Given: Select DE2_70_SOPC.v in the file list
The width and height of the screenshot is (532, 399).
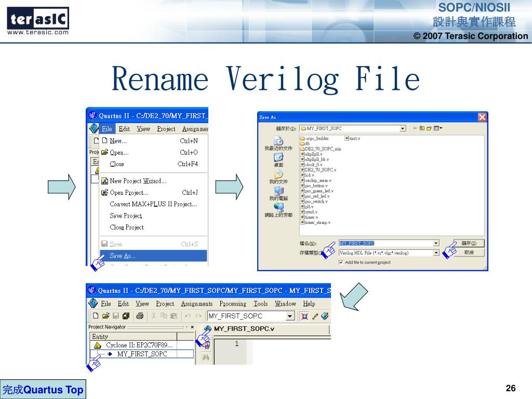Looking at the screenshot, I should 318,170.
